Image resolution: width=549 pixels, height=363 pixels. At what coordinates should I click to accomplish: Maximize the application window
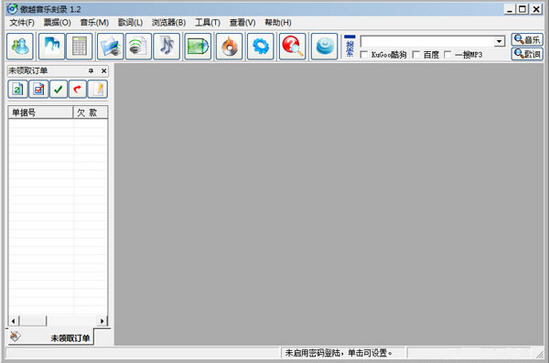coord(522,9)
